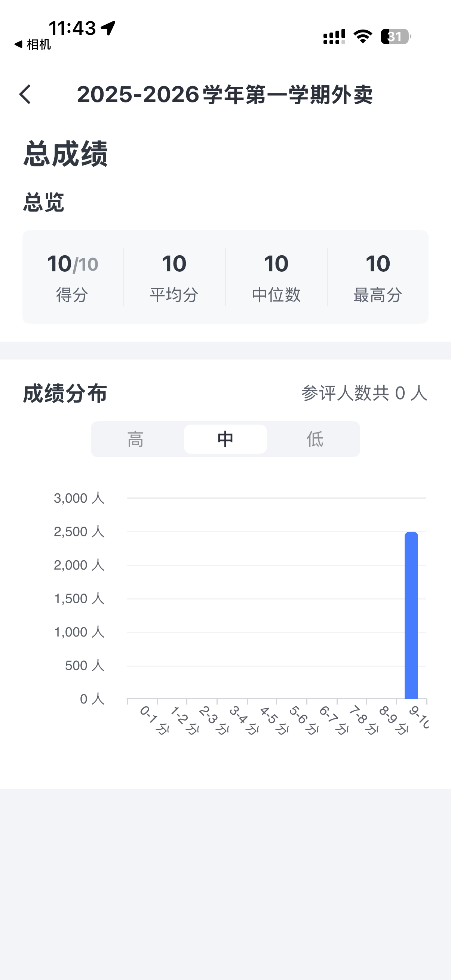Tap the 得分 10/10 score cell
This screenshot has height=980, width=451.
pos(73,277)
